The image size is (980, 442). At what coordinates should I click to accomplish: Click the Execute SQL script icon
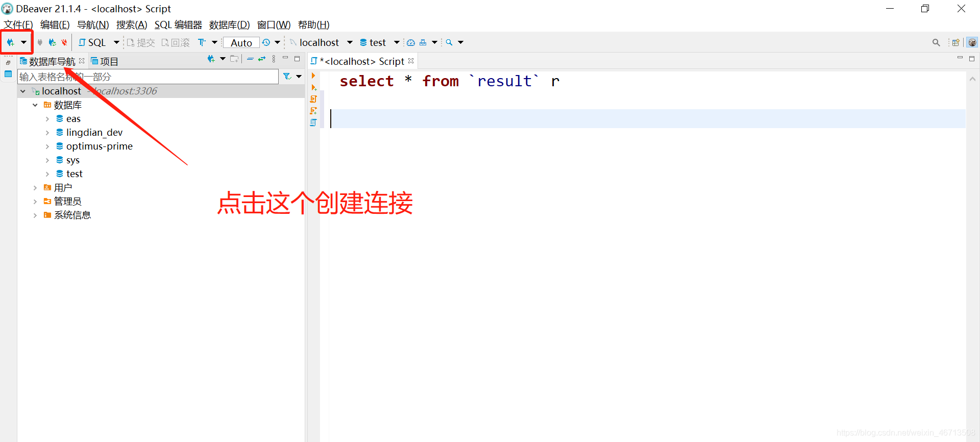click(x=313, y=99)
